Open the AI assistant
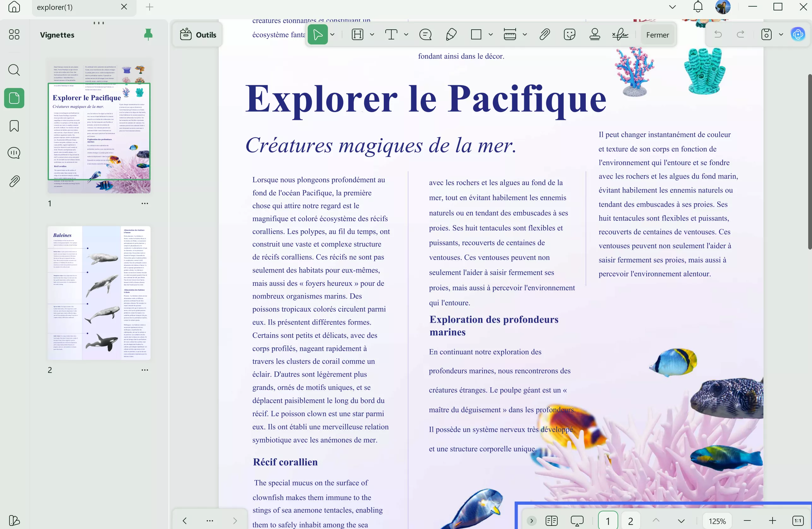 (x=798, y=34)
